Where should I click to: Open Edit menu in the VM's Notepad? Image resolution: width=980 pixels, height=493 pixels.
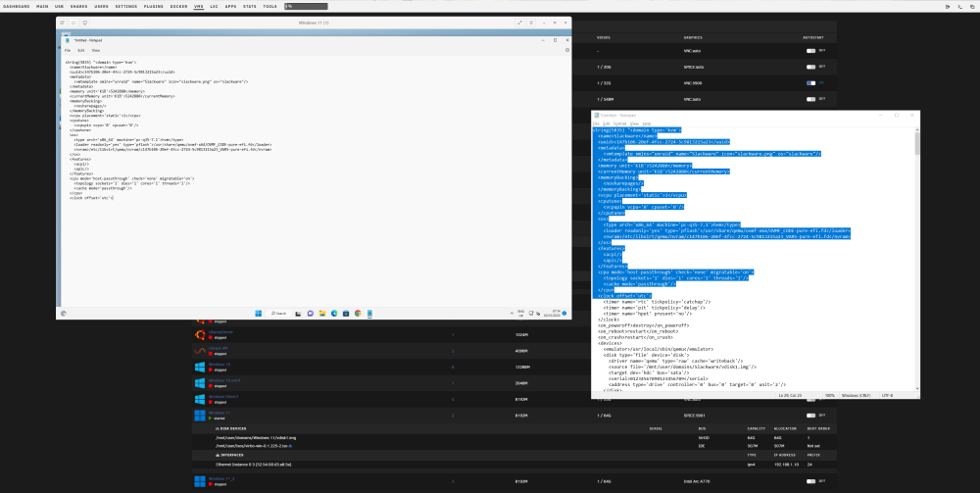81,50
